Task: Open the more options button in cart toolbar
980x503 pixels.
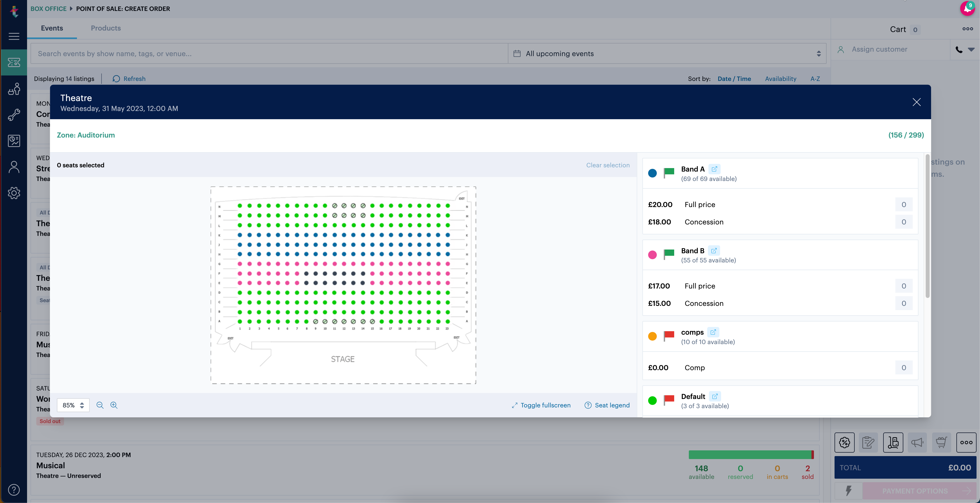Action: (966, 442)
